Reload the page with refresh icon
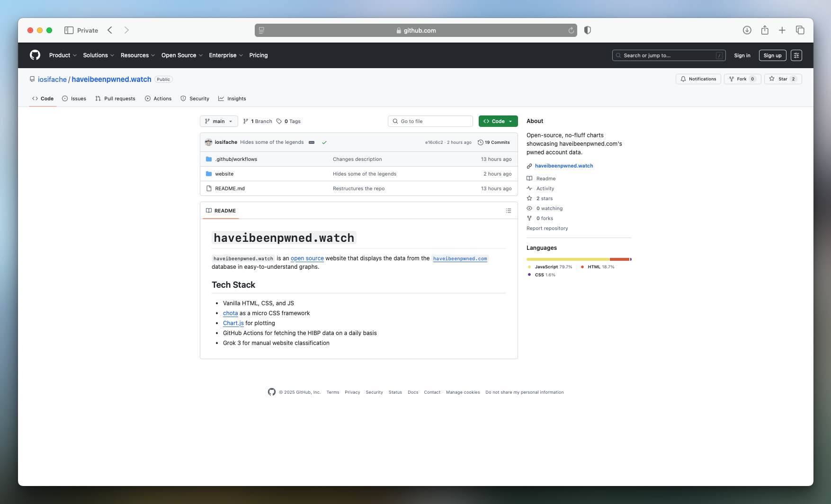The width and height of the screenshot is (831, 504). pyautogui.click(x=571, y=30)
